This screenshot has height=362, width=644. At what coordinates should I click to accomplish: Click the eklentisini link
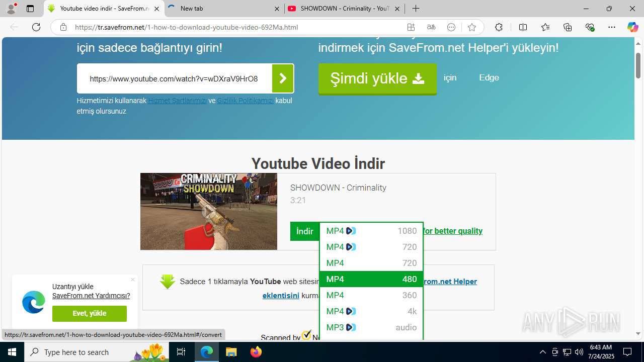click(281, 296)
